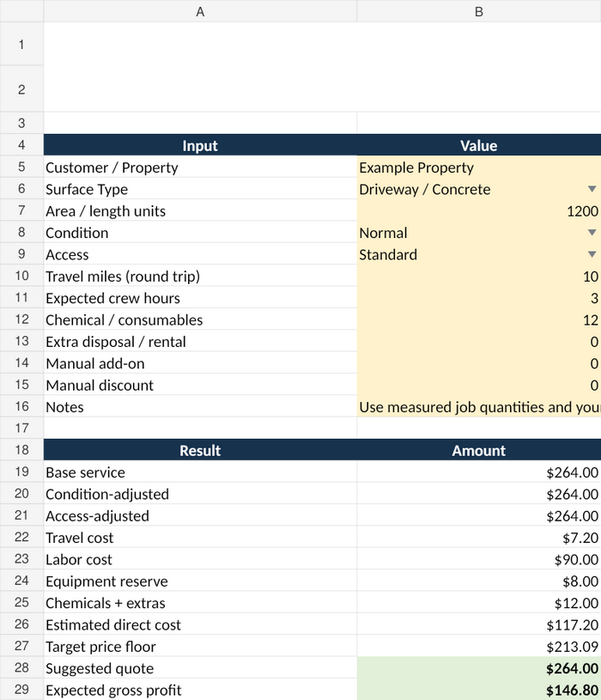Open the Surface Type dropdown arrow
The height and width of the screenshot is (700, 601).
pyautogui.click(x=592, y=189)
